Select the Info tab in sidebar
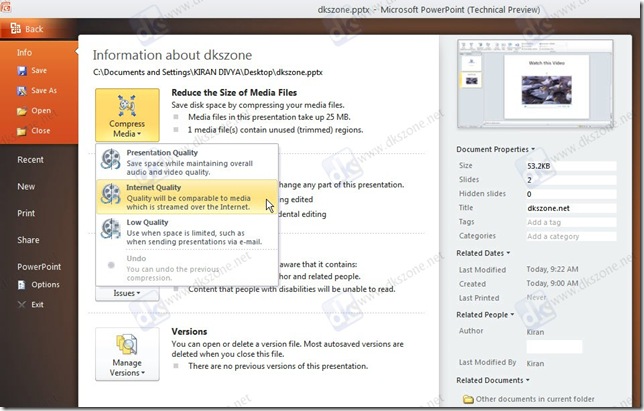 pos(25,53)
